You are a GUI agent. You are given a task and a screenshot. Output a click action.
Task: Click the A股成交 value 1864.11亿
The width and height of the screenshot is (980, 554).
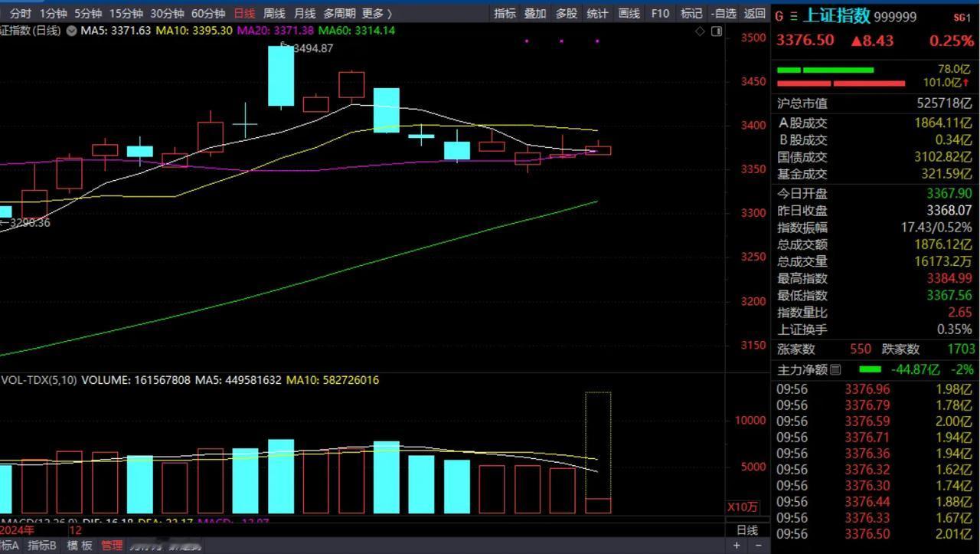click(x=943, y=123)
